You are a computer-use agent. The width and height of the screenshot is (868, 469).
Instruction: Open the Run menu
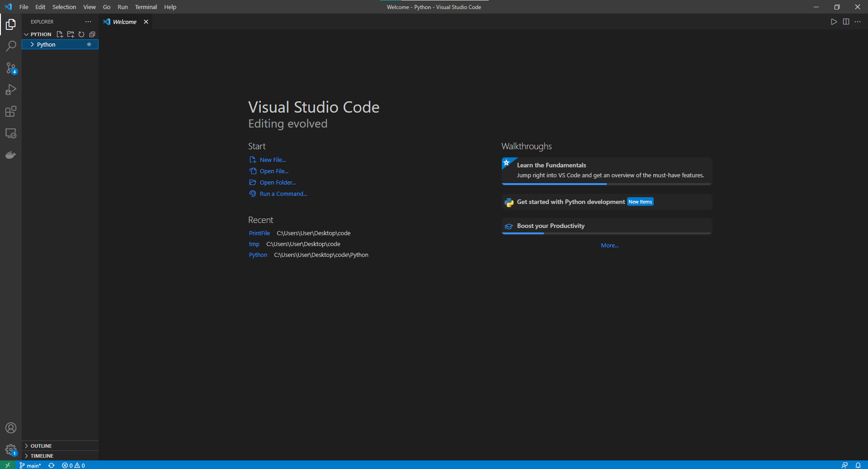click(x=123, y=7)
